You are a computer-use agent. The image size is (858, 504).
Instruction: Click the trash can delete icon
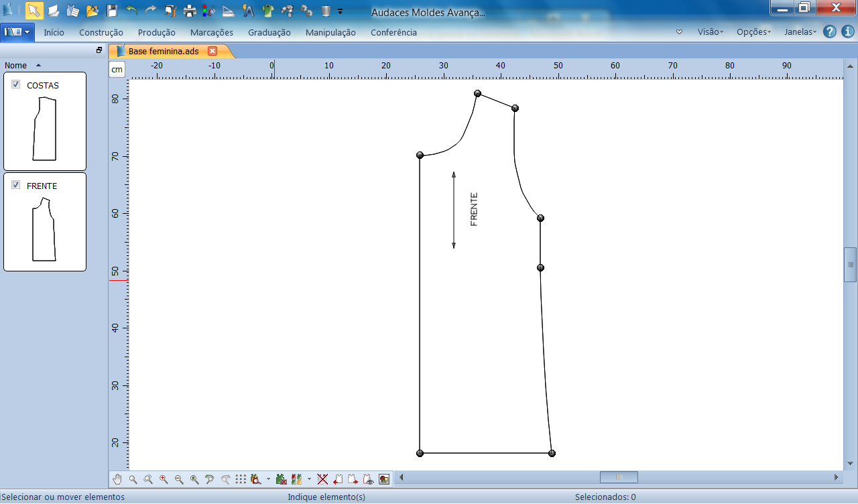coord(326,11)
